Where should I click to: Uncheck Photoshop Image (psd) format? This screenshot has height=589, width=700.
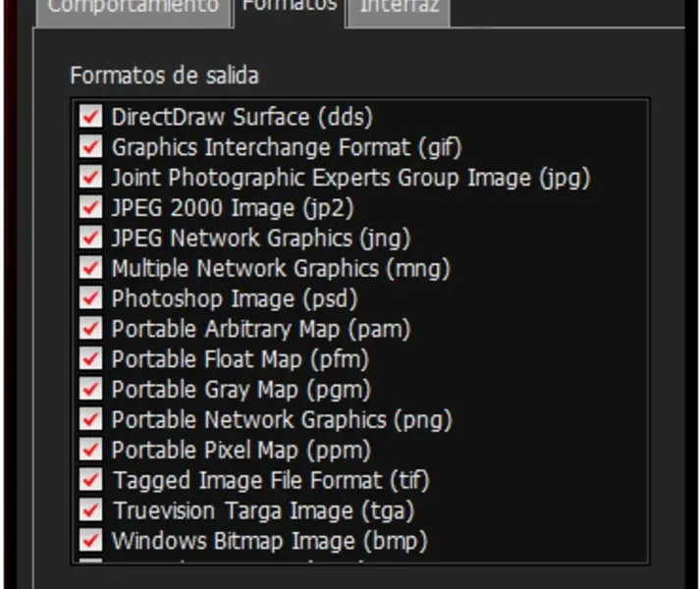[91, 298]
